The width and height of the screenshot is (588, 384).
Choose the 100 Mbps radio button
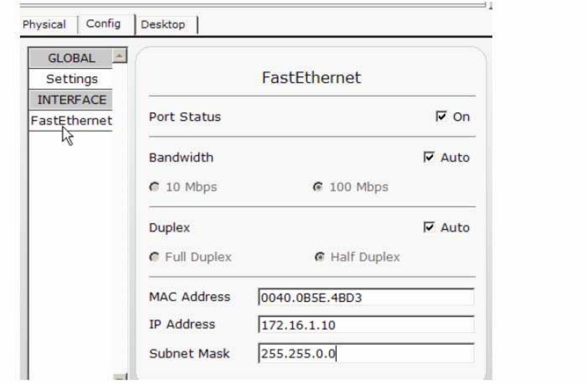[x=320, y=187]
